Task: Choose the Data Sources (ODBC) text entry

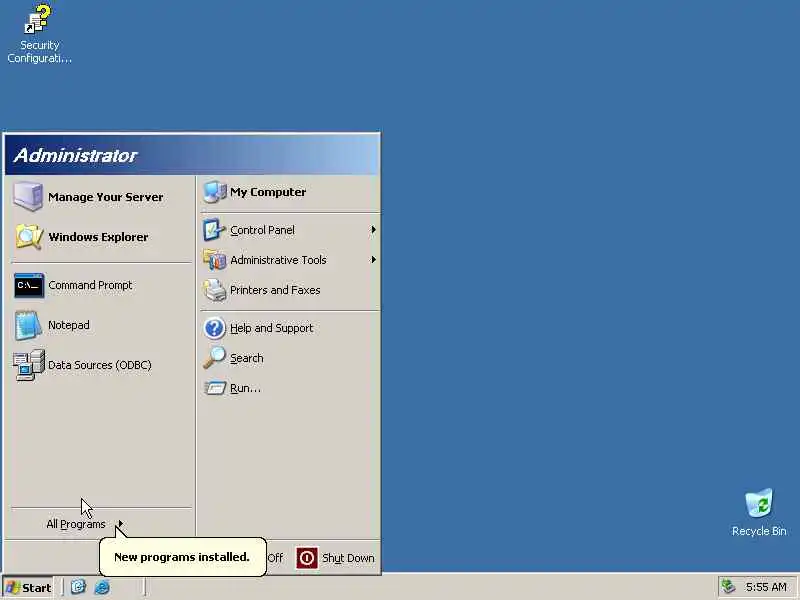Action: [100, 365]
